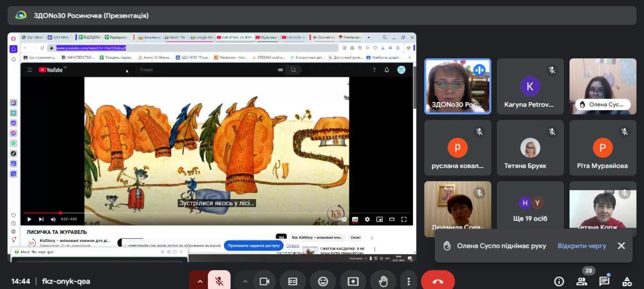This screenshot has width=644, height=289.
Task: Open YouTube player settings gear
Action: pyautogui.click(x=367, y=219)
